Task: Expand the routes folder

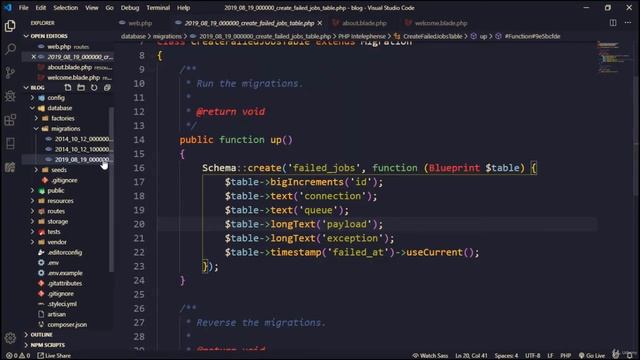Action: click(x=56, y=211)
